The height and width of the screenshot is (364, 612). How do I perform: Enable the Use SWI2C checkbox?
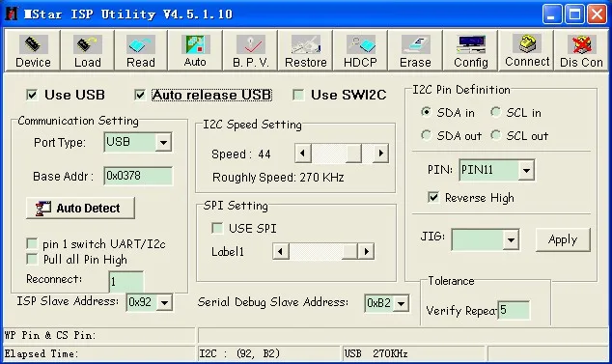tap(298, 95)
